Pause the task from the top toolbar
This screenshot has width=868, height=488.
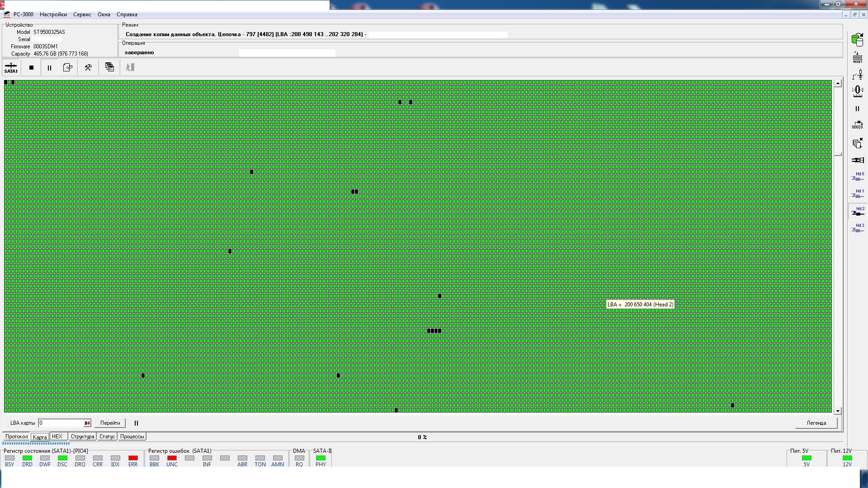point(49,68)
